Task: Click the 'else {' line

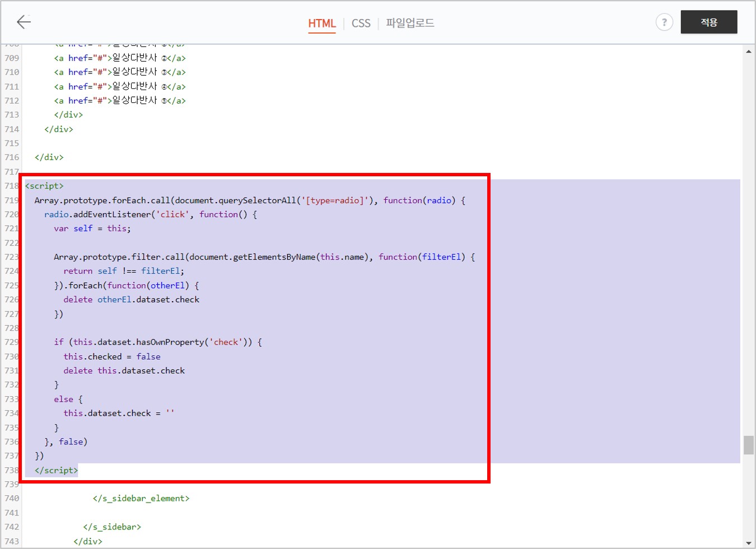Action: pos(68,399)
